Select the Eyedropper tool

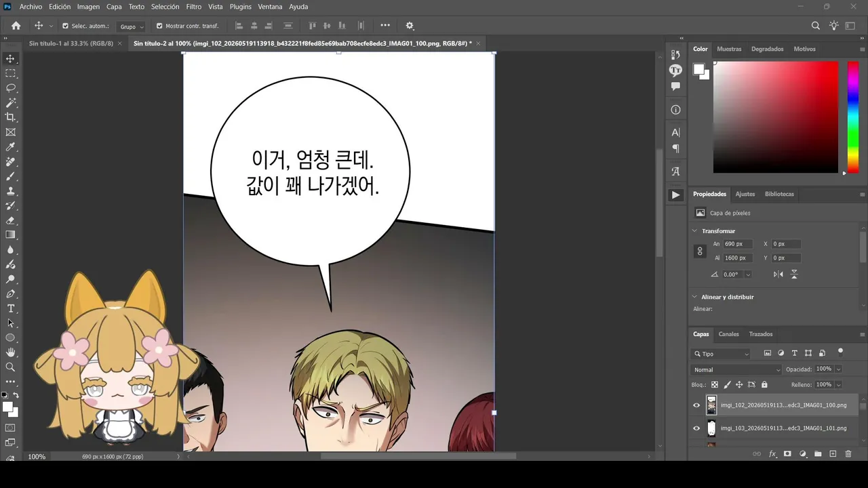coord(10,147)
